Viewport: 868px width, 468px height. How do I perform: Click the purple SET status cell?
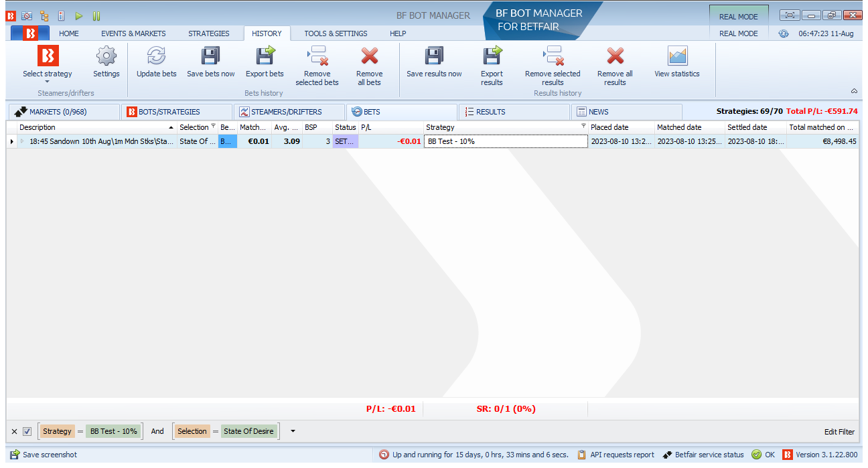click(x=346, y=141)
